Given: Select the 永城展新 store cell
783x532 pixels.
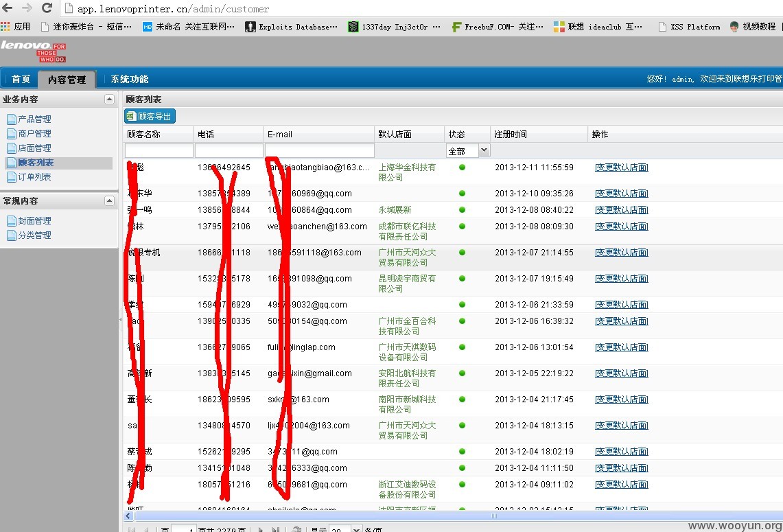Looking at the screenshot, I should 395,210.
